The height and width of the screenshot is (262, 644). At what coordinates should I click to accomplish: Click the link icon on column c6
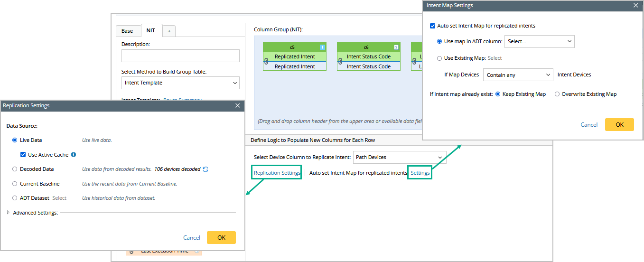(x=340, y=61)
